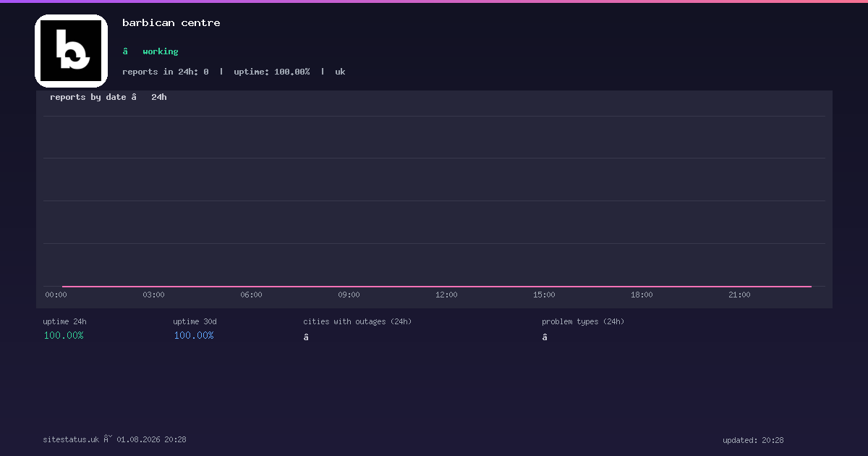Click the 12:00 time axis marker
Viewport: 868px width, 456px height.
[446, 295]
